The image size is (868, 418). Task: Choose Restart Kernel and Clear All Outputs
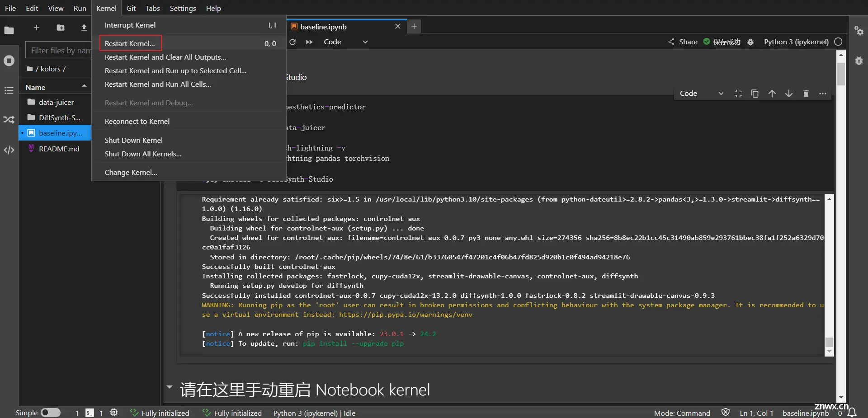click(189, 57)
